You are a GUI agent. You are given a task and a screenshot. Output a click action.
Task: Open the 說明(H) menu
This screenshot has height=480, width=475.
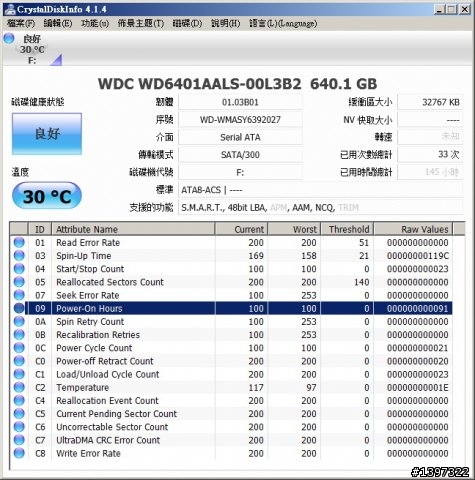coord(225,23)
